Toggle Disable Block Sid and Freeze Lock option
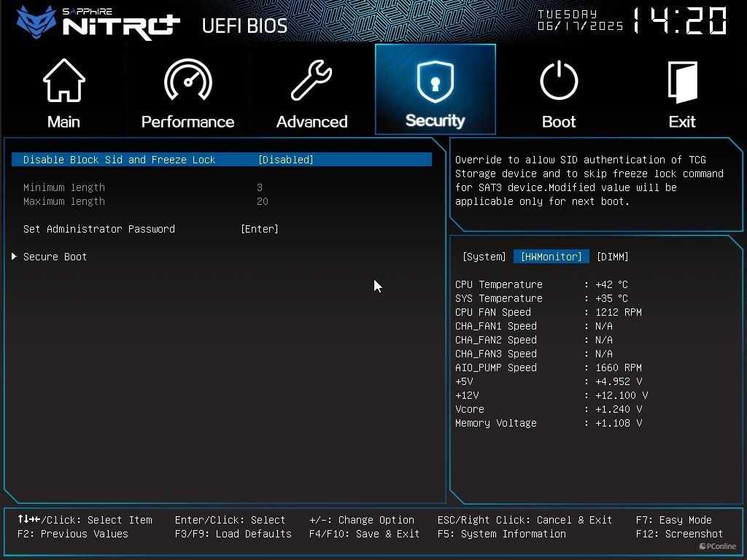This screenshot has width=747, height=560. point(222,160)
